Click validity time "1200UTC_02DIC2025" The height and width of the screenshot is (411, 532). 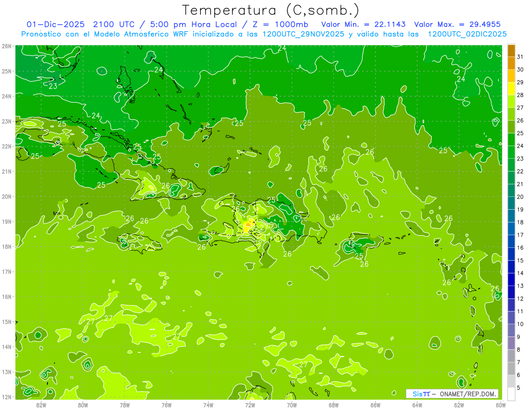click(467, 34)
